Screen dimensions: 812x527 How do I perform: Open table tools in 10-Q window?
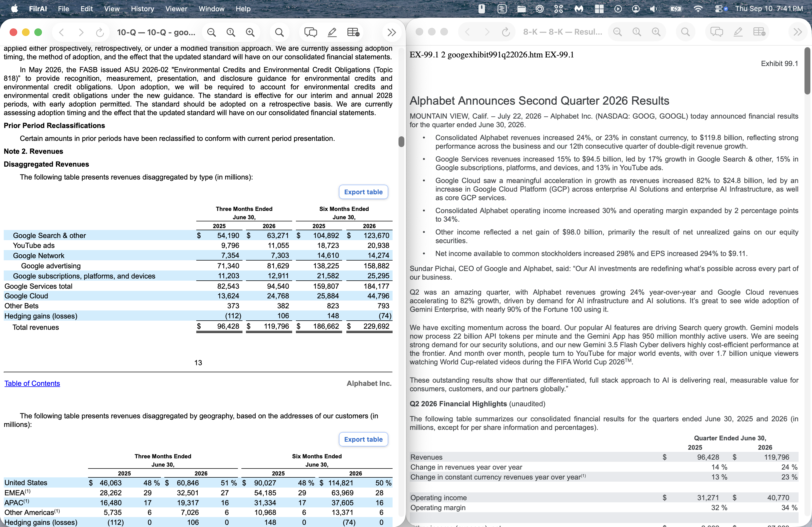pos(353,32)
